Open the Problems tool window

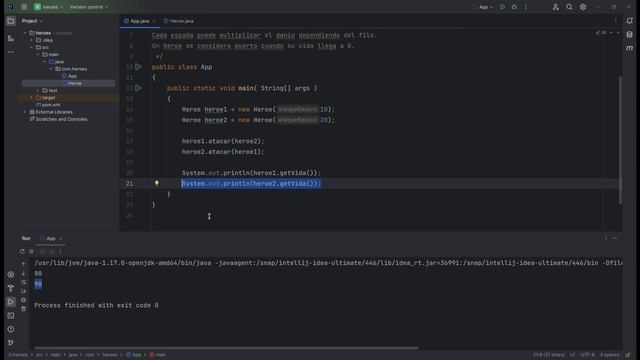tap(11, 329)
